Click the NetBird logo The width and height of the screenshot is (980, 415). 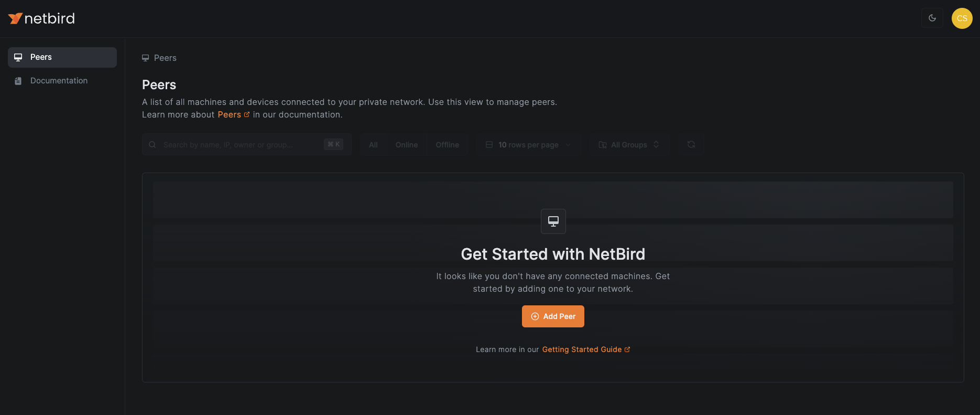(41, 18)
